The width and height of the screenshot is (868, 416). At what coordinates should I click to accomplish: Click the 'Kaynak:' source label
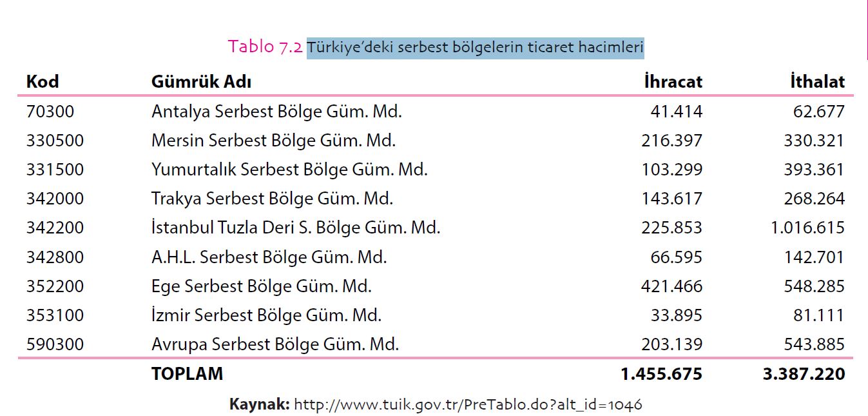(259, 405)
